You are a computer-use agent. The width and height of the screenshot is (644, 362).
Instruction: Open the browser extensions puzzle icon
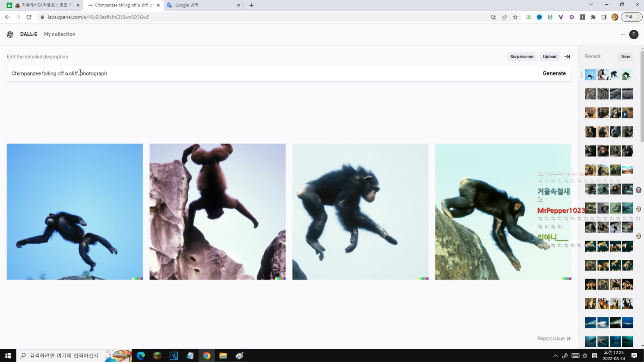593,17
